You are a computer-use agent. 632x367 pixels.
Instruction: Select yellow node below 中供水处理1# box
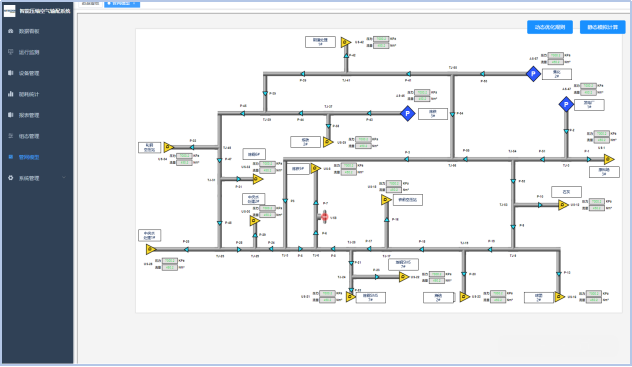(x=151, y=249)
